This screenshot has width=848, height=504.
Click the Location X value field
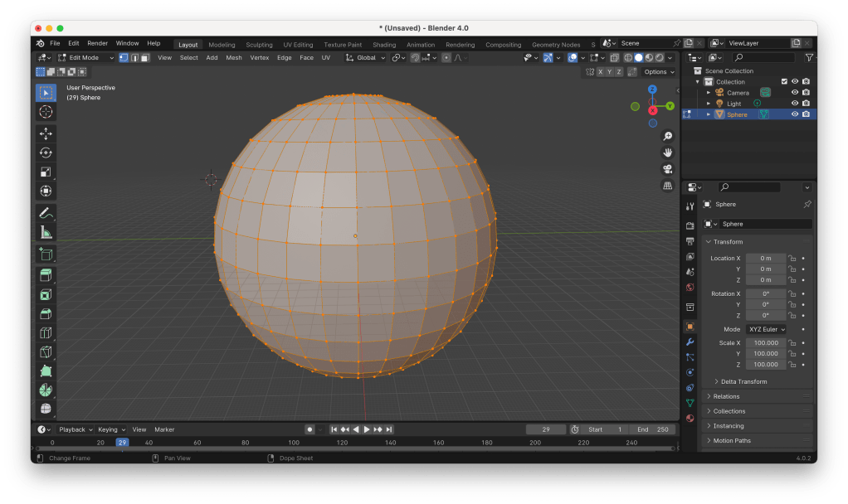(765, 259)
